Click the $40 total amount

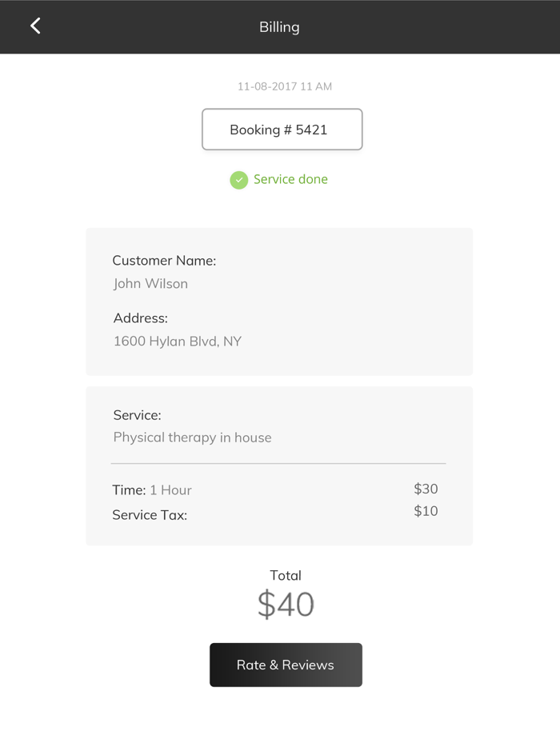[286, 605]
